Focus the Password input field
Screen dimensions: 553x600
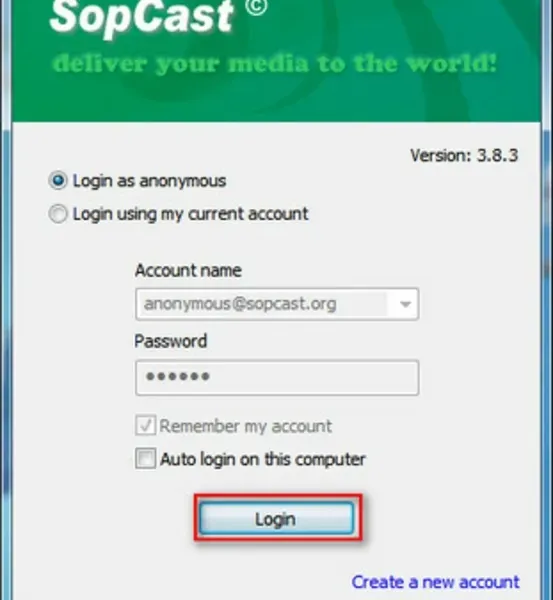[x=277, y=378]
